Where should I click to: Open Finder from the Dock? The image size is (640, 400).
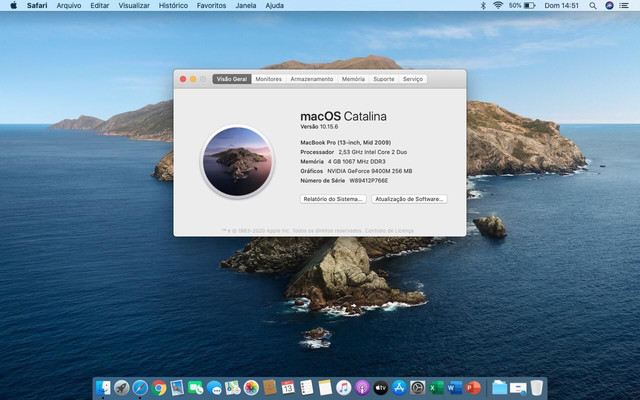point(103,387)
